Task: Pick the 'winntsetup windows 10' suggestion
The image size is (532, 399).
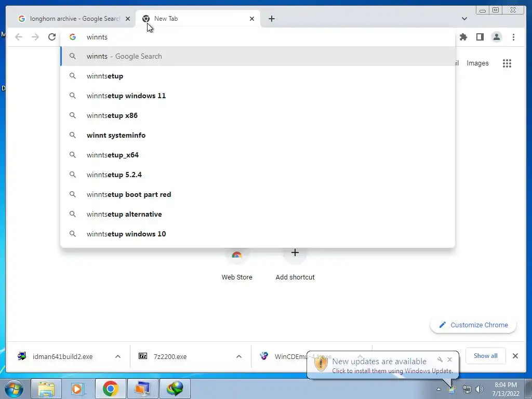Action: [x=258, y=234]
